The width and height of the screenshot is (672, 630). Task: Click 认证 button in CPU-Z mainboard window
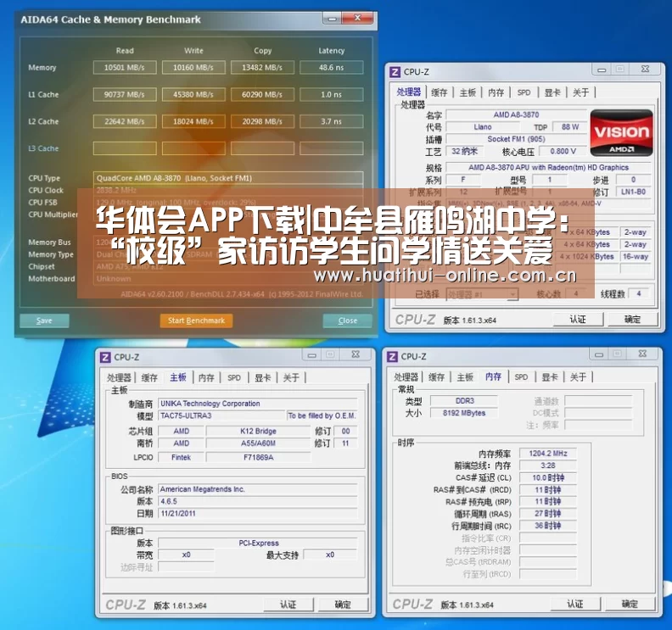coord(288,605)
